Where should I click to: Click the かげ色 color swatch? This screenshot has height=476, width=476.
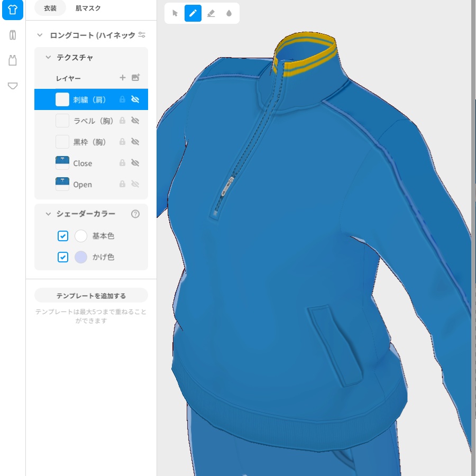click(x=81, y=257)
